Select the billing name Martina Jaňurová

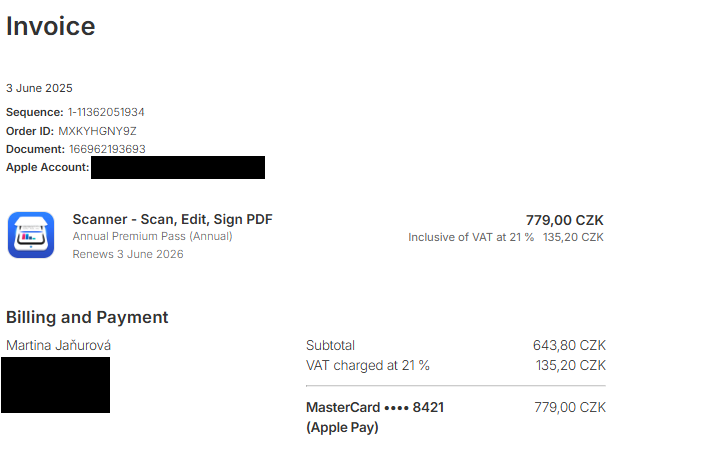point(59,346)
